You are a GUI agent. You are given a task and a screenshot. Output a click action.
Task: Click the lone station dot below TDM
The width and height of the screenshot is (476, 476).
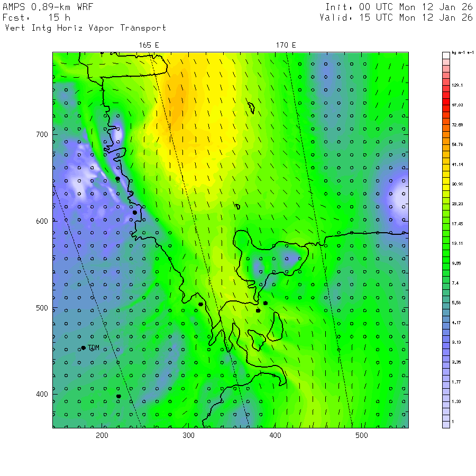click(118, 396)
